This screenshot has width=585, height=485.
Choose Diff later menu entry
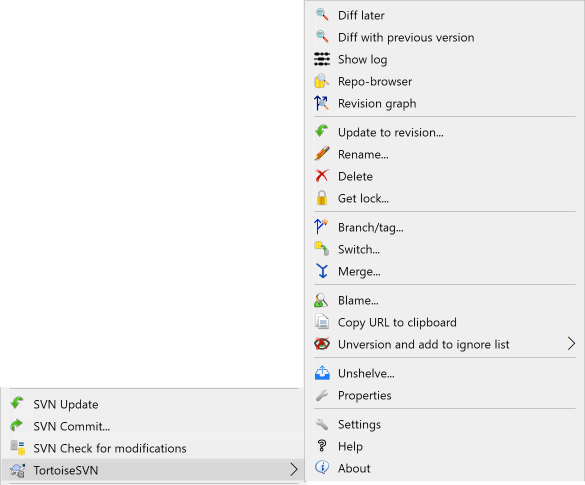point(445,15)
